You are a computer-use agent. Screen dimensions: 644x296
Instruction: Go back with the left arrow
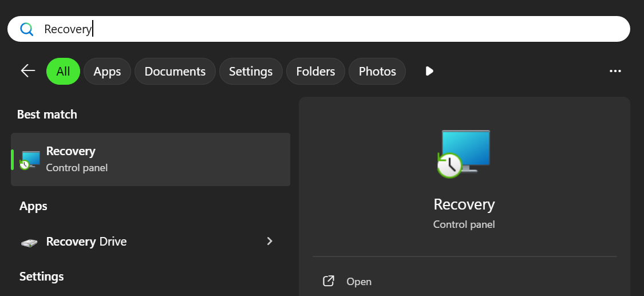pyautogui.click(x=28, y=71)
